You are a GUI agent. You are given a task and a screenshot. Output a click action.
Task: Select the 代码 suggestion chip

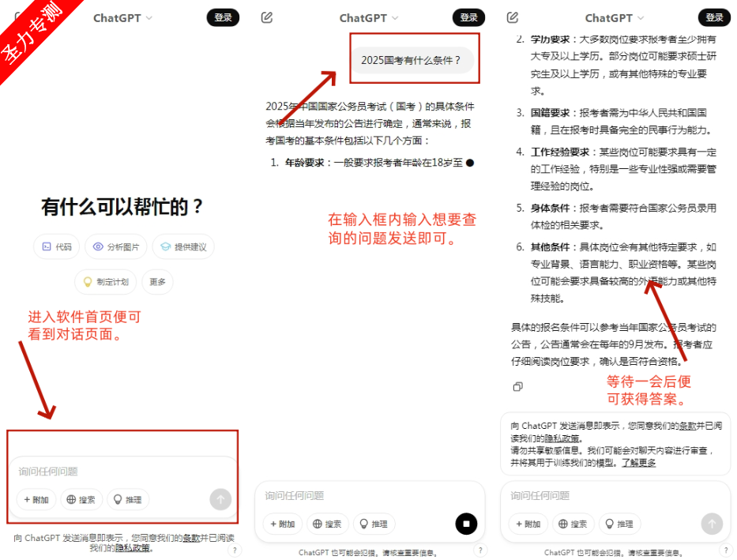(56, 246)
